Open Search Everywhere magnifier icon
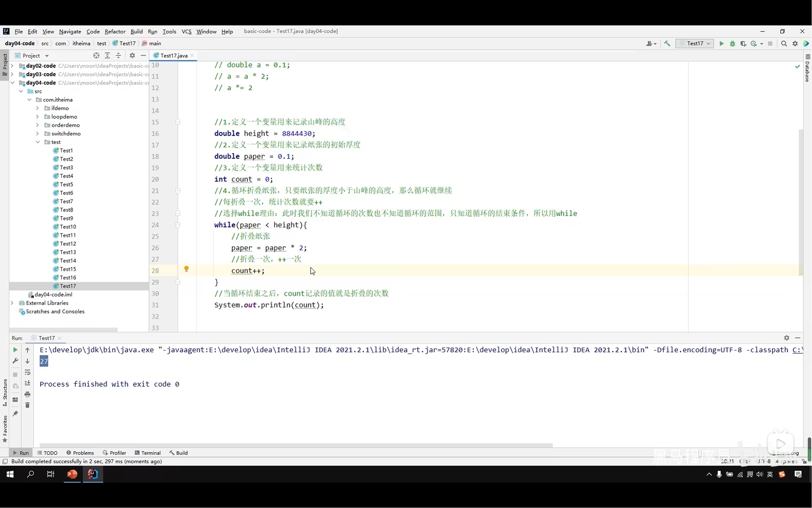This screenshot has height=508, width=812. [x=784, y=44]
